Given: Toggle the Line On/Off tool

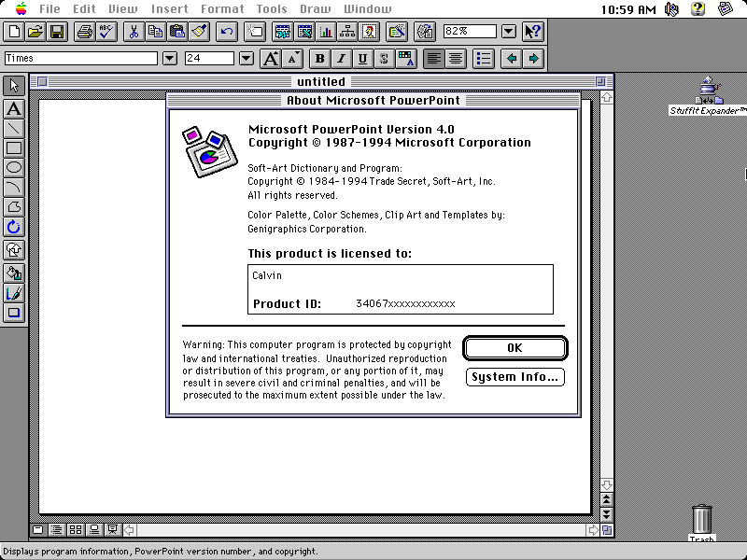Looking at the screenshot, I should point(14,293).
